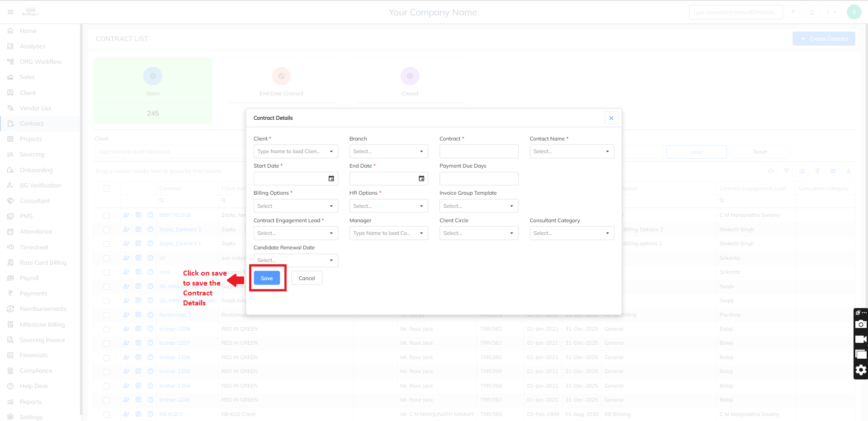
Task: Open the Client Circle dropdown
Action: click(479, 233)
